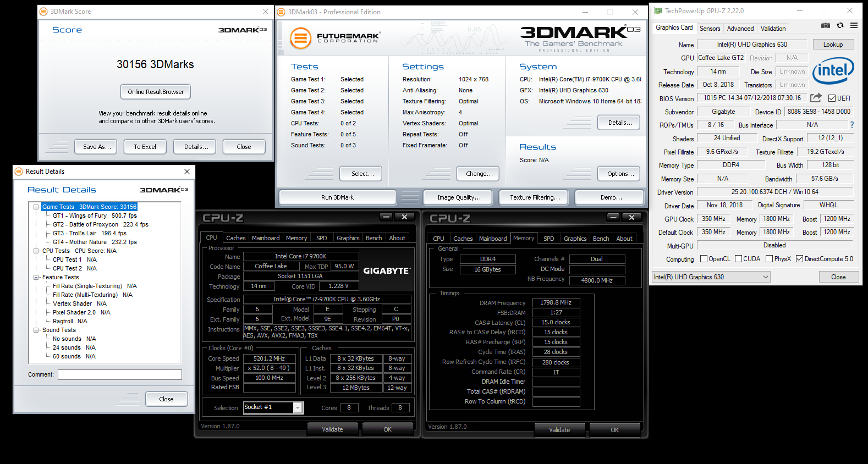Screen dimensions: 868x464
Task: Click OK in right CPU-Z window
Action: click(614, 430)
